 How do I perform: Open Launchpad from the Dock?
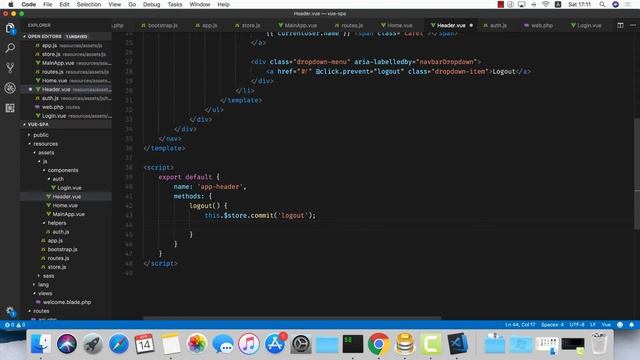tap(93, 344)
